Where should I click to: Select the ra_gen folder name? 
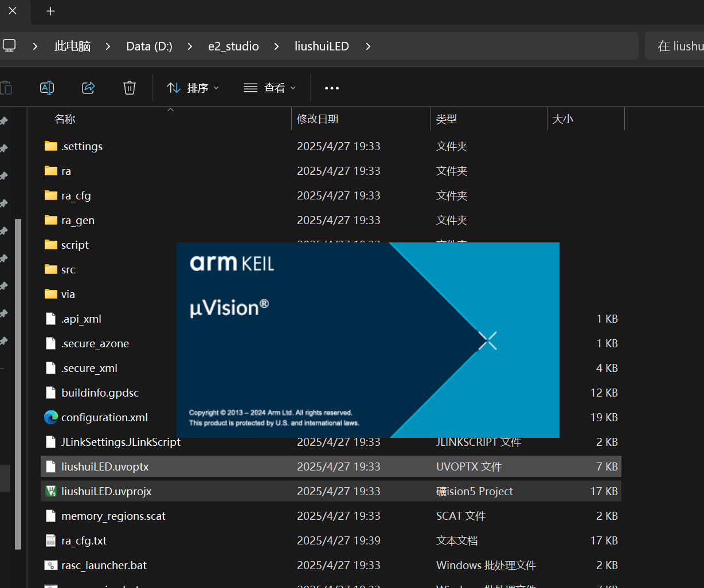[x=78, y=221]
